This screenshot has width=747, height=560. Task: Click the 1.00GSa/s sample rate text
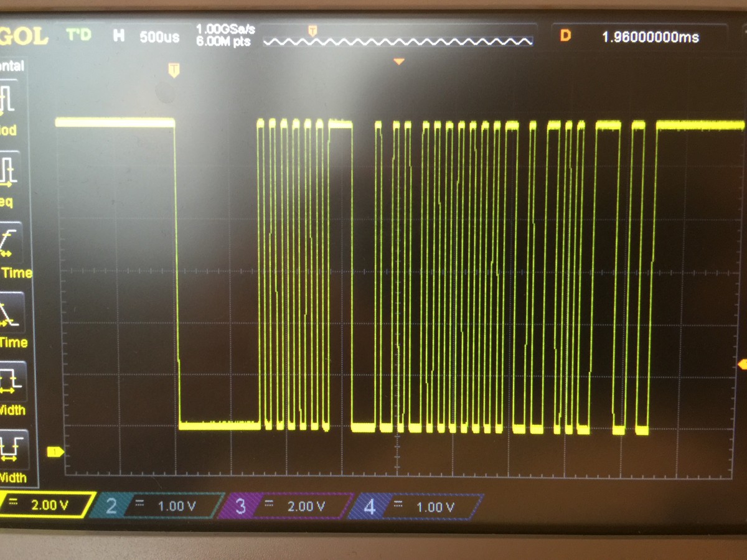pyautogui.click(x=224, y=29)
